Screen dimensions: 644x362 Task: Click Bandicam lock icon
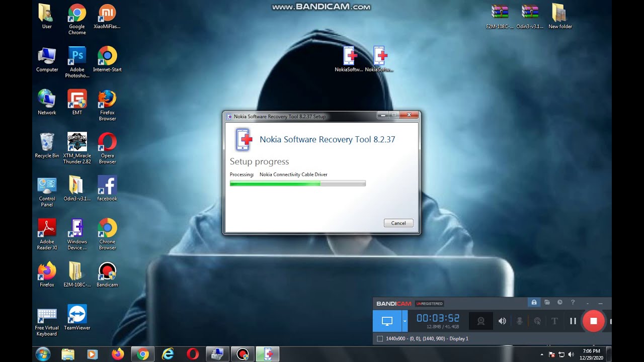(x=534, y=302)
